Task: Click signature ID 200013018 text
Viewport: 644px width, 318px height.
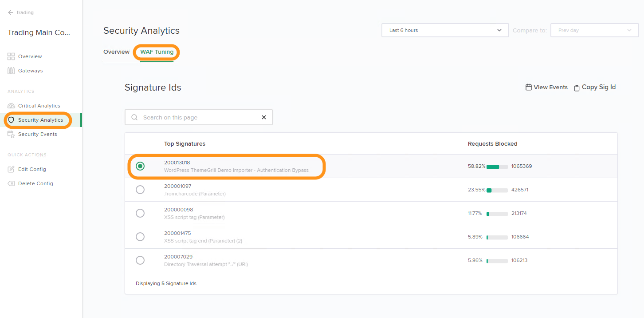Action: [177, 163]
